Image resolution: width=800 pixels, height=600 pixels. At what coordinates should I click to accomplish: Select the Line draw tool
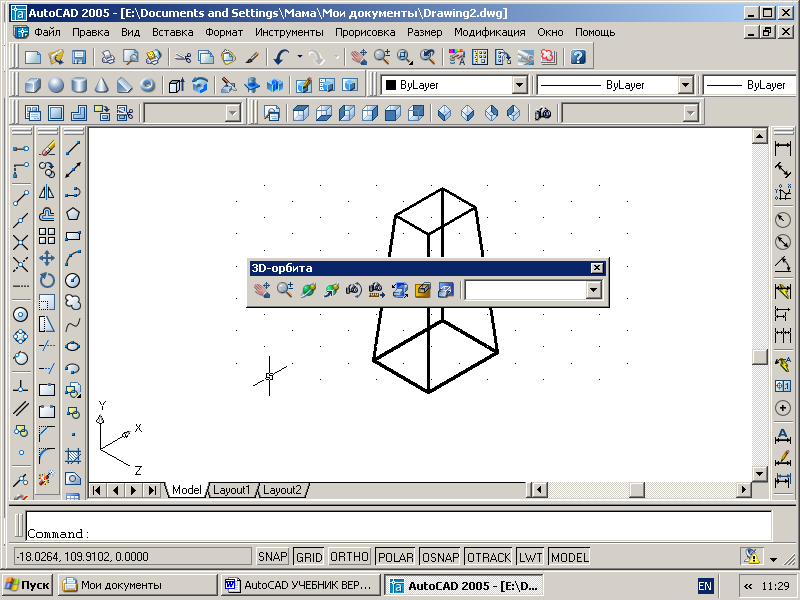[73, 148]
